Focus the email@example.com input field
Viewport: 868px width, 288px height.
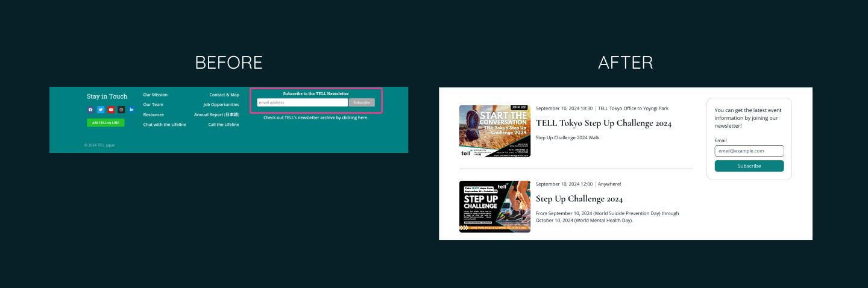coord(749,151)
